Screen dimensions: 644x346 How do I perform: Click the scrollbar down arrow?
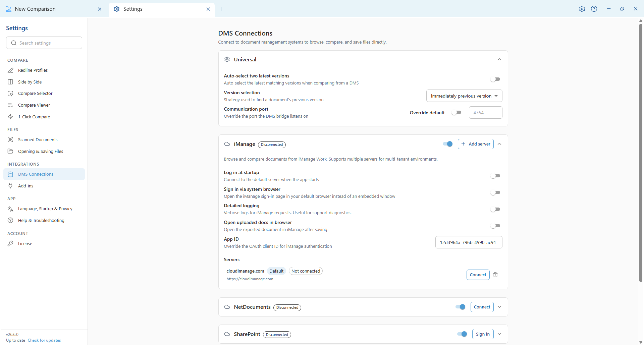click(x=641, y=343)
